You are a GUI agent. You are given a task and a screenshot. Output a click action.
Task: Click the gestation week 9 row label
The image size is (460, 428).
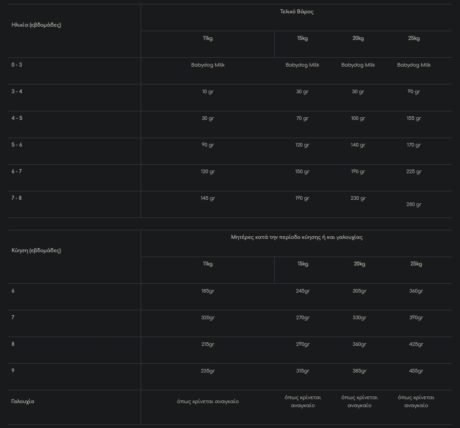pyautogui.click(x=13, y=370)
